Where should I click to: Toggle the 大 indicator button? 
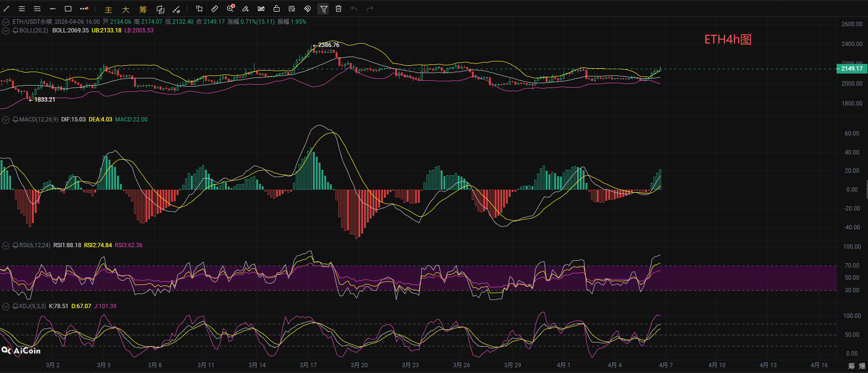[126, 9]
